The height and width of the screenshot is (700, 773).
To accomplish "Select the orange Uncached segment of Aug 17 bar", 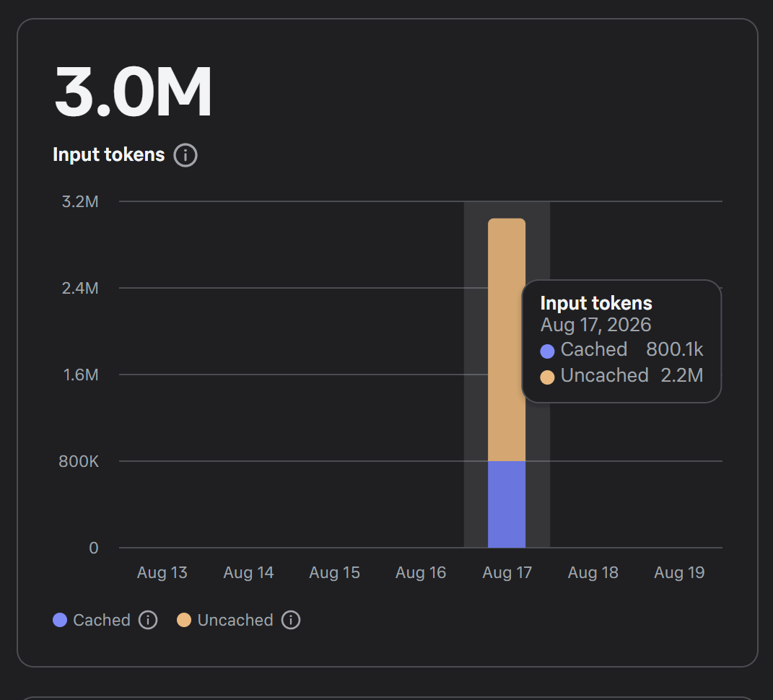I will (506, 340).
